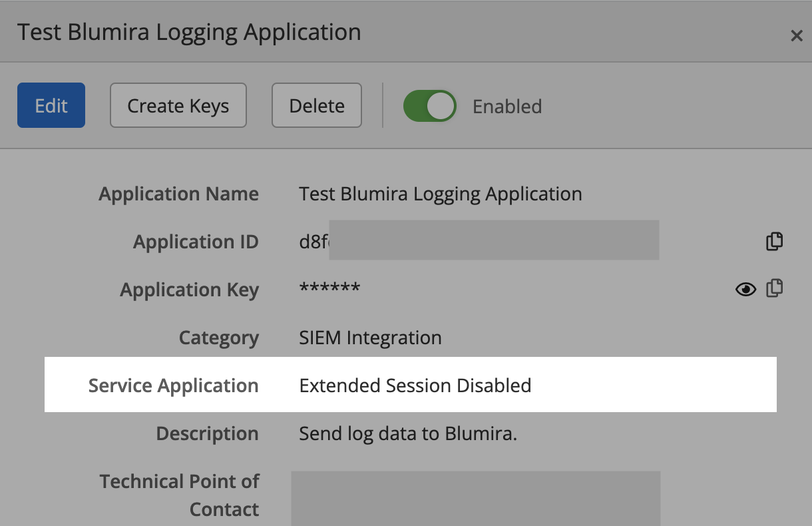Delete this application
The height and width of the screenshot is (526, 812).
click(x=317, y=105)
